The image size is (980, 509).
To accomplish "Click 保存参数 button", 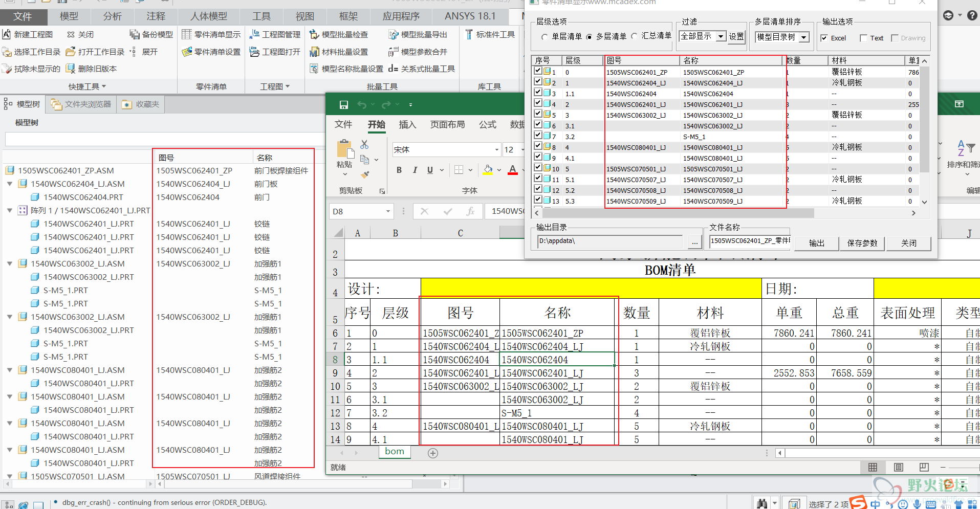I will click(862, 243).
